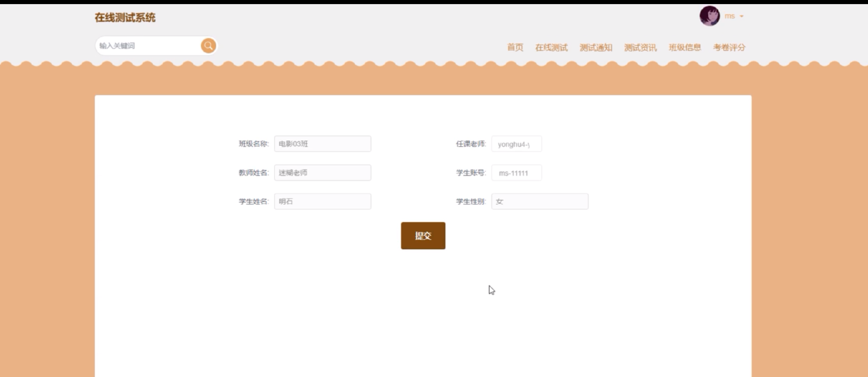Click the 教师姓名 input field

(322, 173)
